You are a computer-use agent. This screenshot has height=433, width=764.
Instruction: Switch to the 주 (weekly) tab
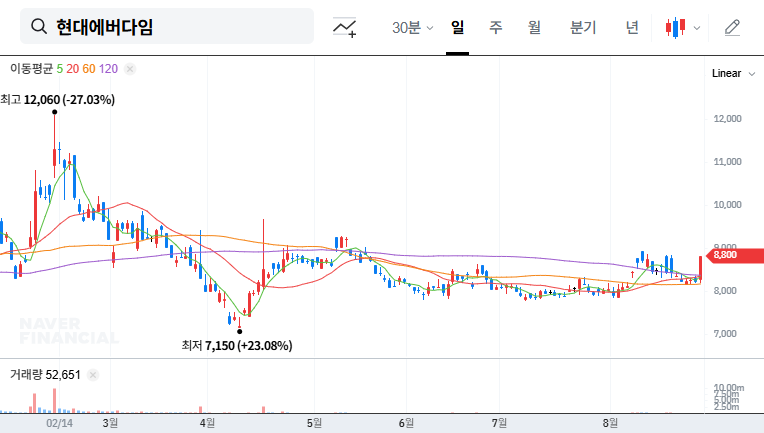pyautogui.click(x=496, y=27)
